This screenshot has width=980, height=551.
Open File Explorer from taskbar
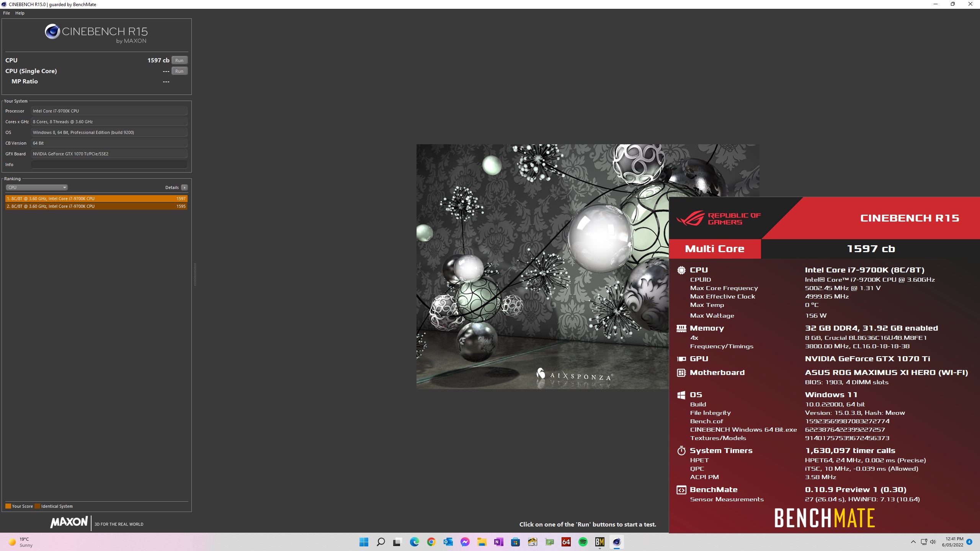[x=482, y=542]
